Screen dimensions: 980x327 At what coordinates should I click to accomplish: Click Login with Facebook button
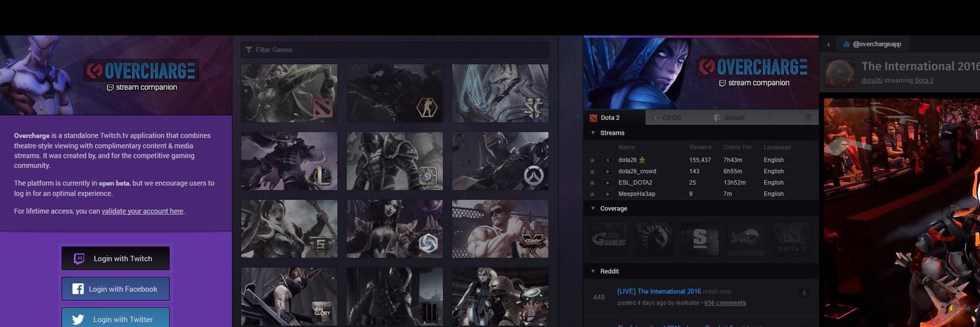tap(116, 289)
